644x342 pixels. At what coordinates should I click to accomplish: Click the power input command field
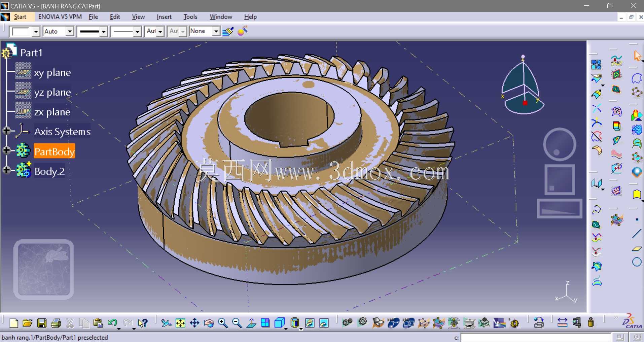536,337
